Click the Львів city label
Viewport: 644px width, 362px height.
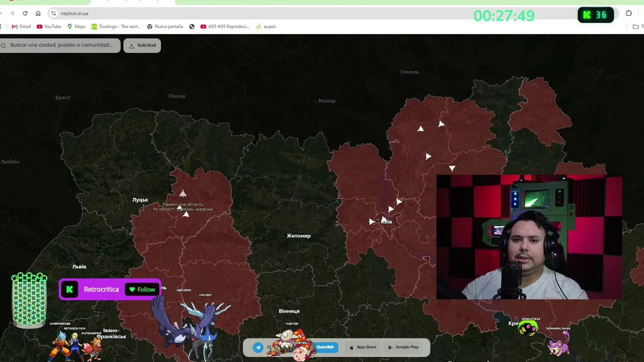[79, 266]
